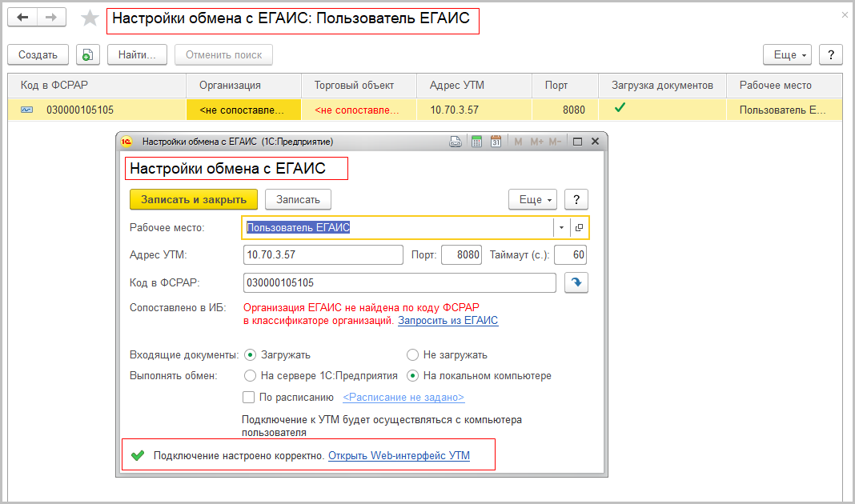855x504 pixels.
Task: Maximize the Настройки обмена с ЕГАИС dialog
Action: point(577,142)
